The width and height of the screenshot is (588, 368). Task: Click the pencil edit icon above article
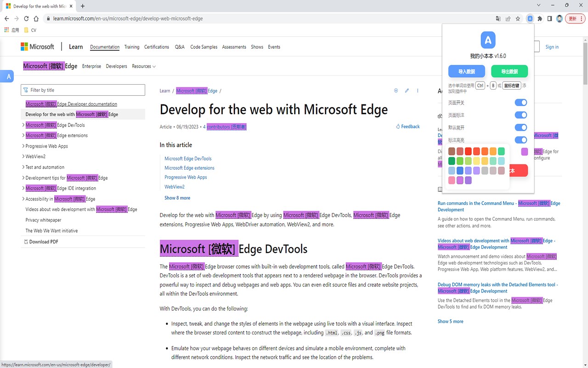[x=407, y=91]
